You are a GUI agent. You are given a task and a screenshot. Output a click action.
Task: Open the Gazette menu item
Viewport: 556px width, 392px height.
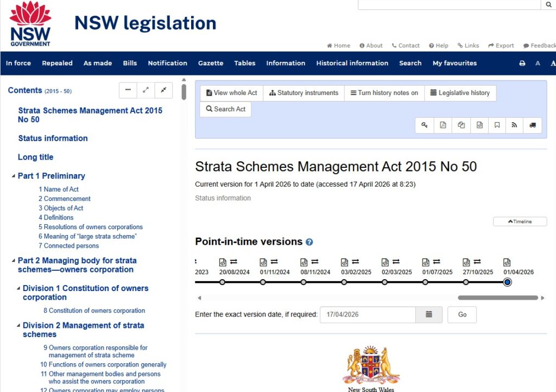pos(211,64)
